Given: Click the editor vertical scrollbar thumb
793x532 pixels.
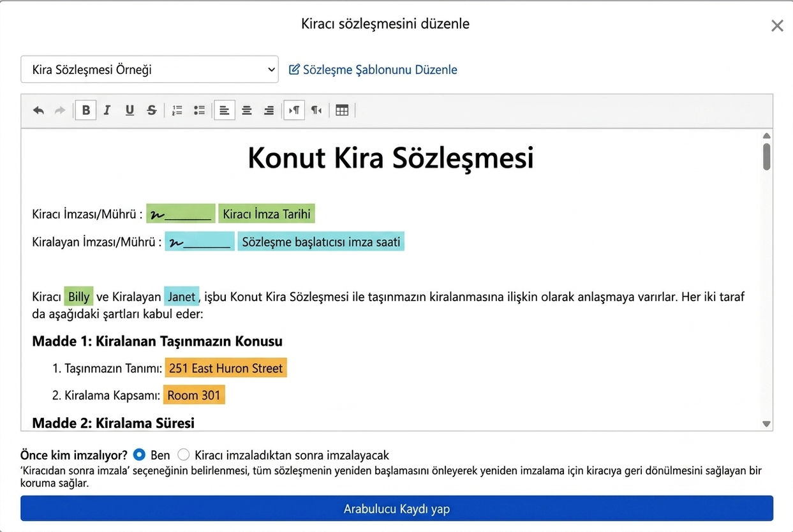Looking at the screenshot, I should tap(767, 157).
